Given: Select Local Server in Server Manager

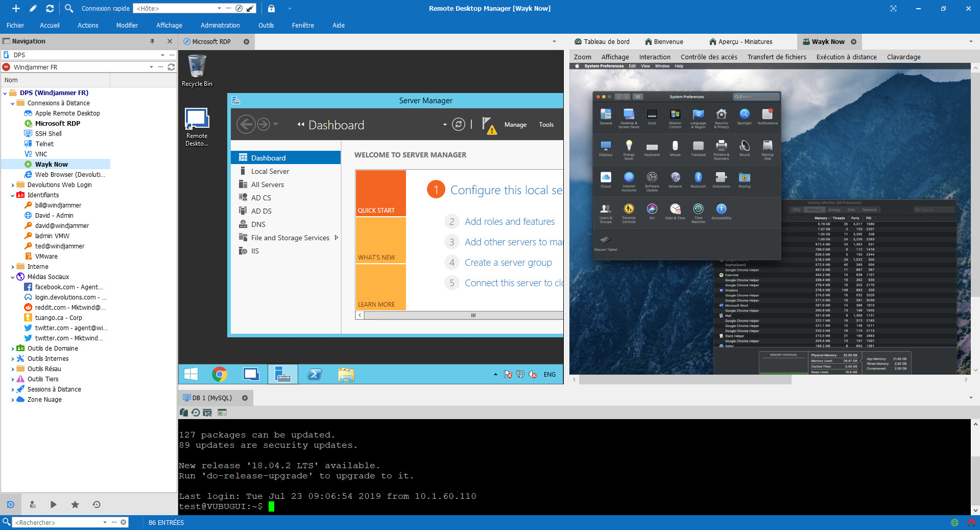Looking at the screenshot, I should [286, 171].
